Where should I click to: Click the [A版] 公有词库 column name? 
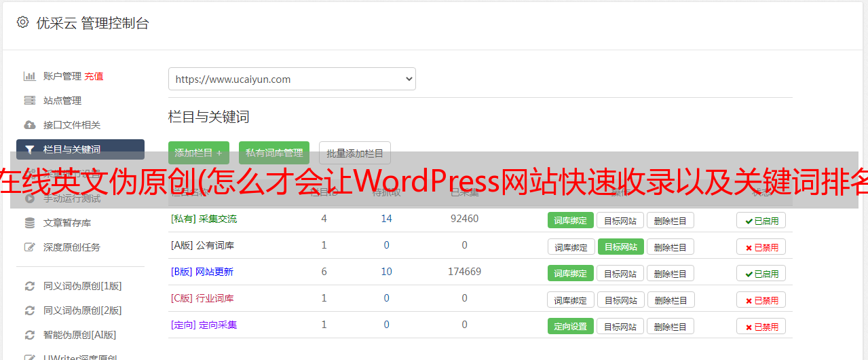pyautogui.click(x=202, y=245)
